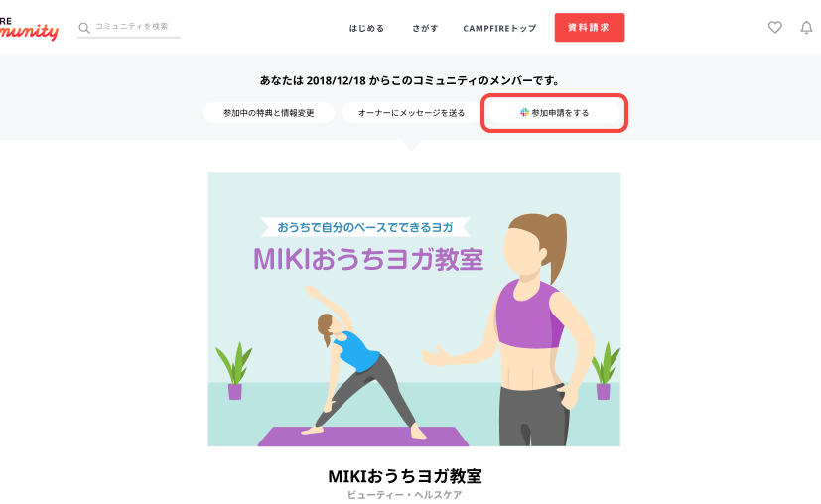Click the search magnifier icon

pyautogui.click(x=83, y=28)
